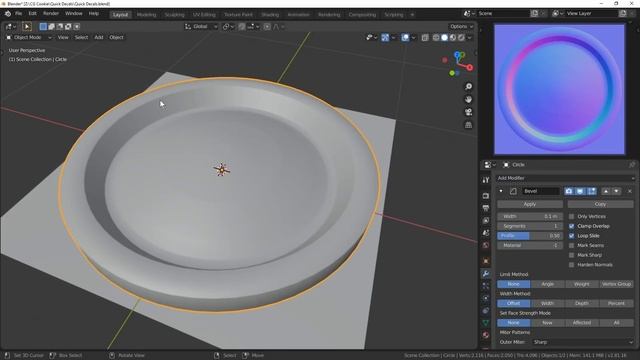Screen dimensions: 640x360
Task: Open the Outer Miter Sharp dropdown
Action: point(583,342)
